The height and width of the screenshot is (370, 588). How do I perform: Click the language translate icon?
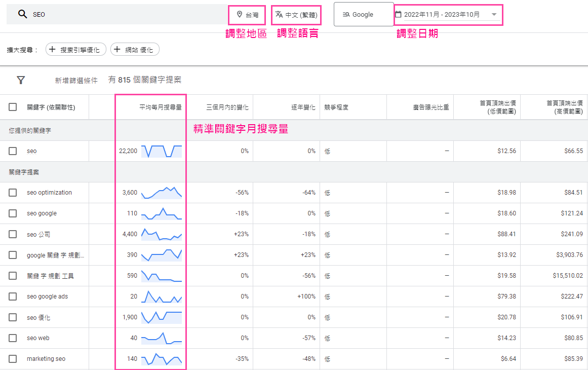[279, 14]
